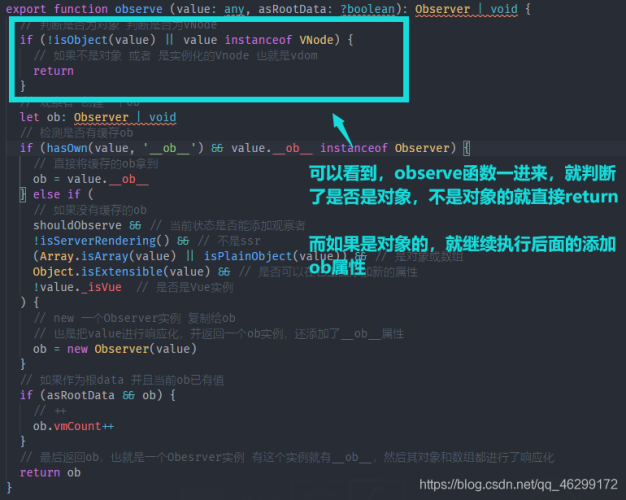626x500 pixels.
Task: Click the closing brace on the last line
Action: [x=9, y=488]
